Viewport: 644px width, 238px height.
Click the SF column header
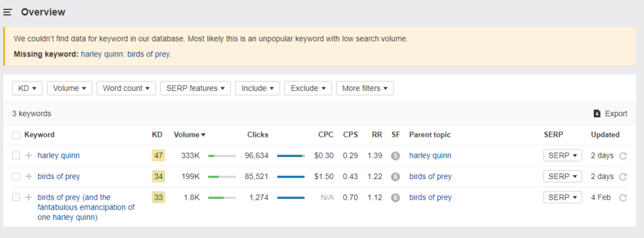(x=396, y=134)
